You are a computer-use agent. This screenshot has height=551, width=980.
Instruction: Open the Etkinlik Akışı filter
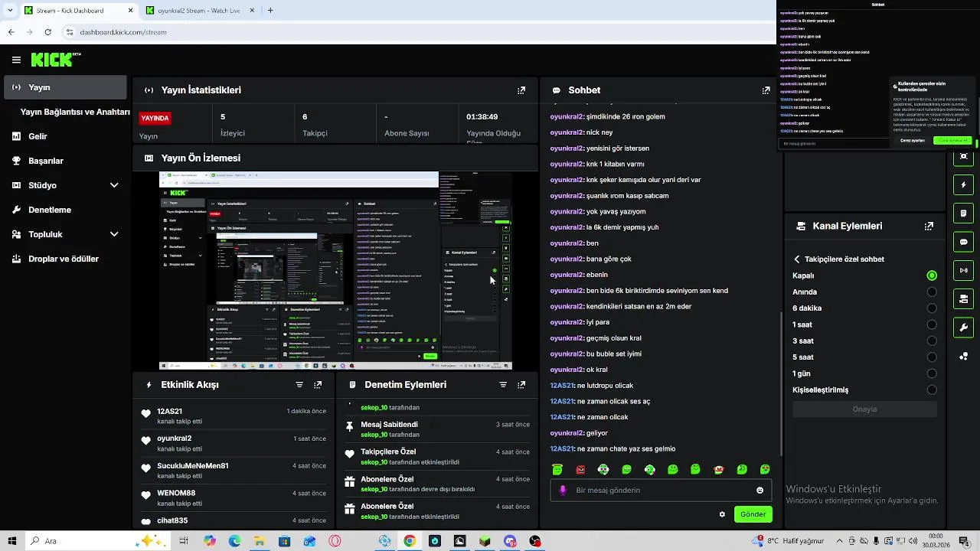pyautogui.click(x=299, y=385)
